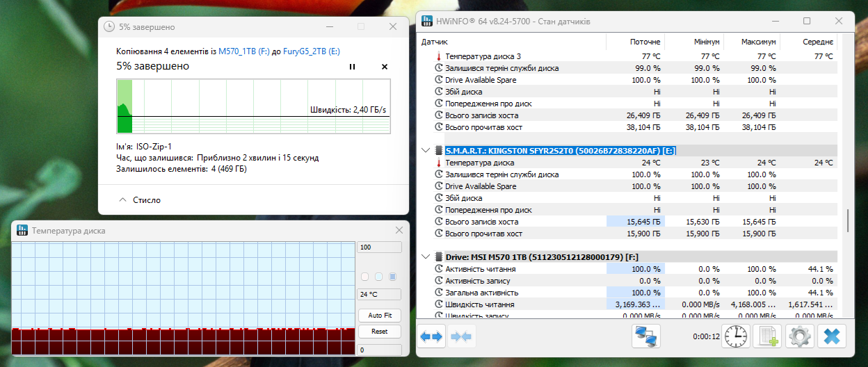Click the drive icon beside S.M.A.R.T.: KINGSTON header

point(438,150)
